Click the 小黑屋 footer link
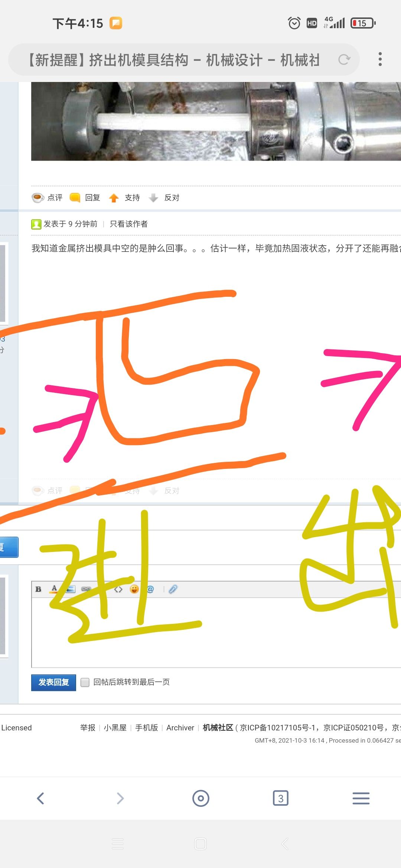401x868 pixels. [115, 728]
